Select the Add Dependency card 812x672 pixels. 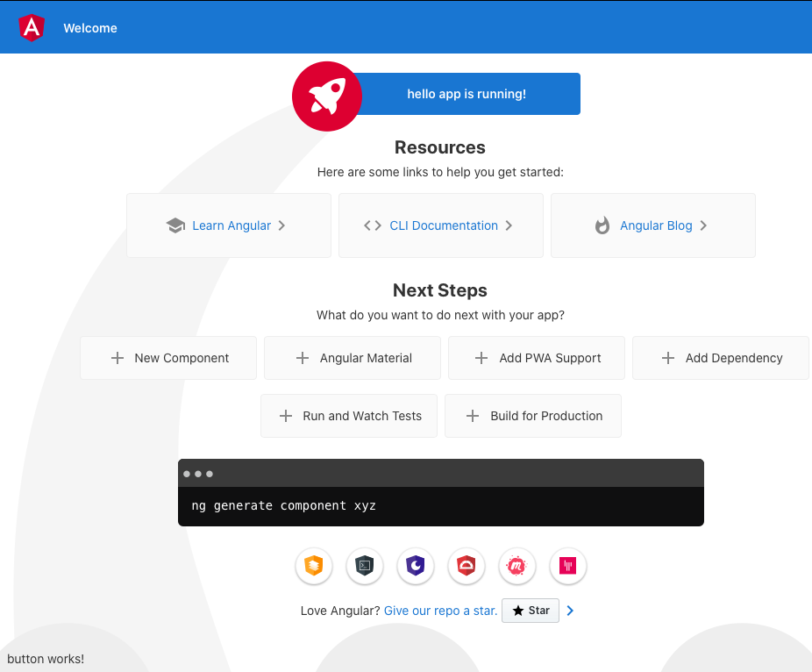721,358
